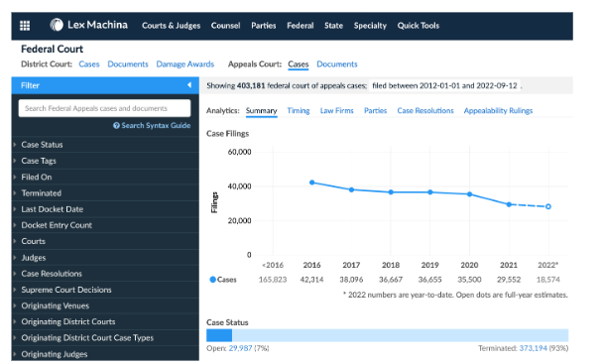
Task: Expand the Last Docket Date filter
Action: tap(105, 209)
